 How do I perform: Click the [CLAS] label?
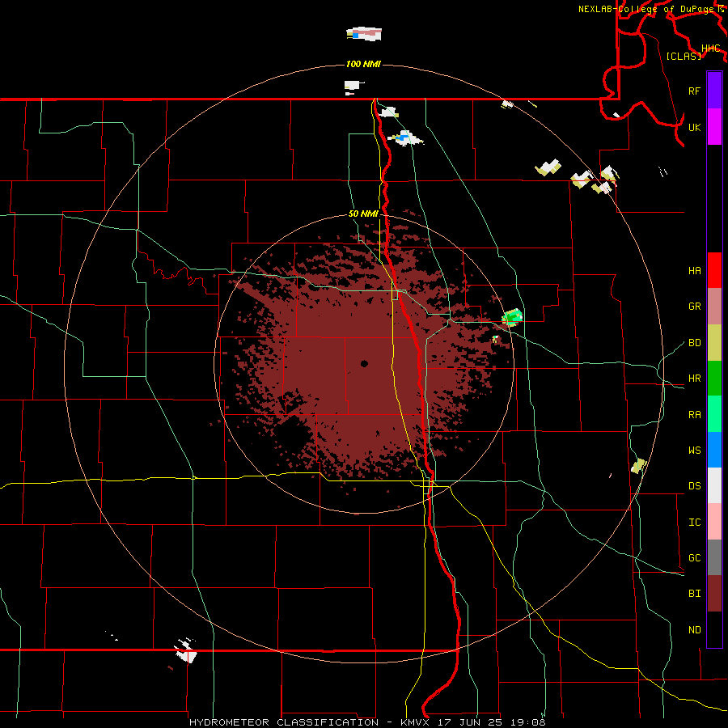click(684, 56)
